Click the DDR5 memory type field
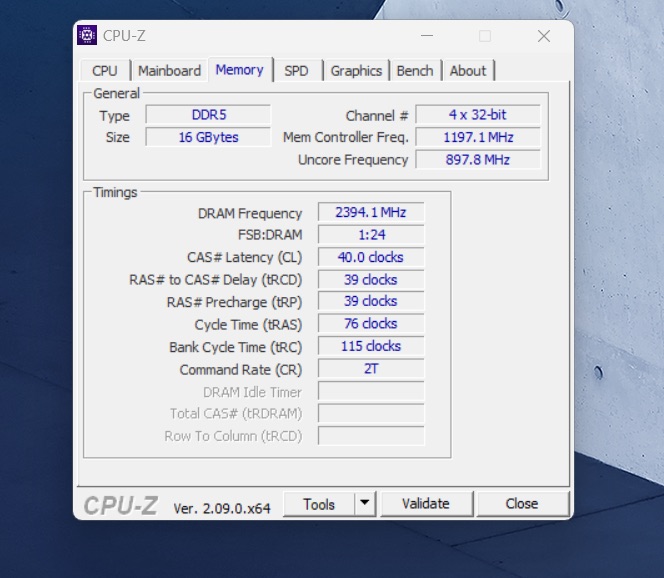The width and height of the screenshot is (664, 578). coord(208,115)
